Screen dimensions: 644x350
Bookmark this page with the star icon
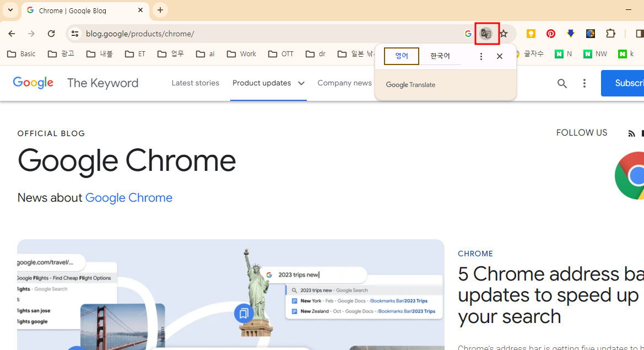(504, 34)
